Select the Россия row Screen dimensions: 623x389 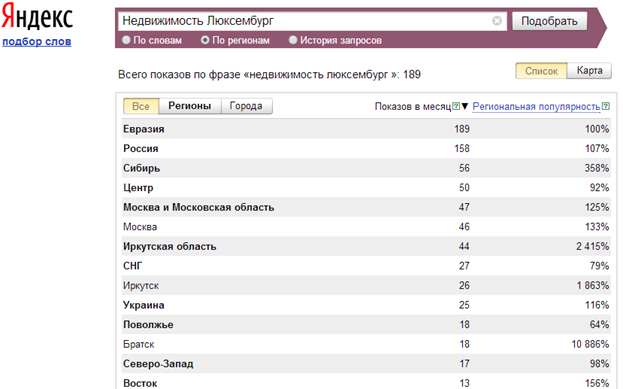(x=366, y=148)
